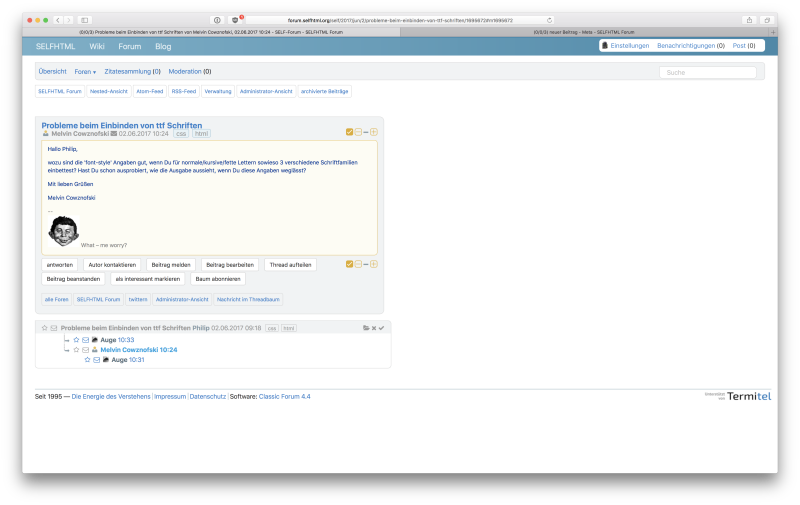Viewport: 800px width, 505px height.
Task: Open the SELFHTML nav item
Action: point(55,46)
